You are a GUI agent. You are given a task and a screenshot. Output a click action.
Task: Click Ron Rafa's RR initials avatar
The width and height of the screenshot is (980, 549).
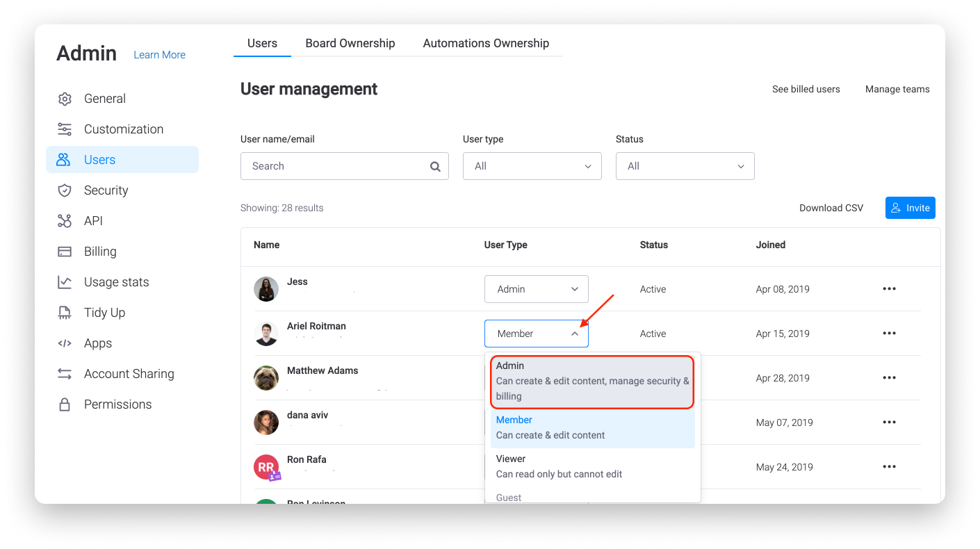[266, 467]
